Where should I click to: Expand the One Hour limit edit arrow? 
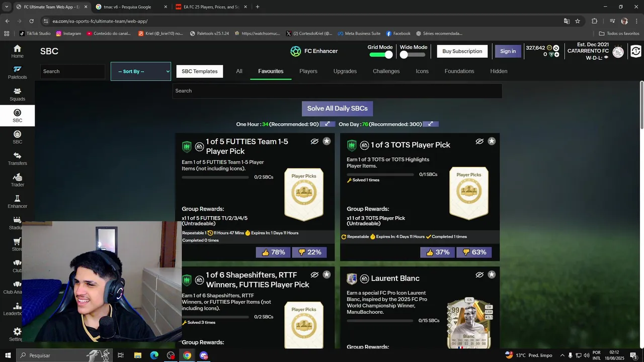tap(327, 124)
